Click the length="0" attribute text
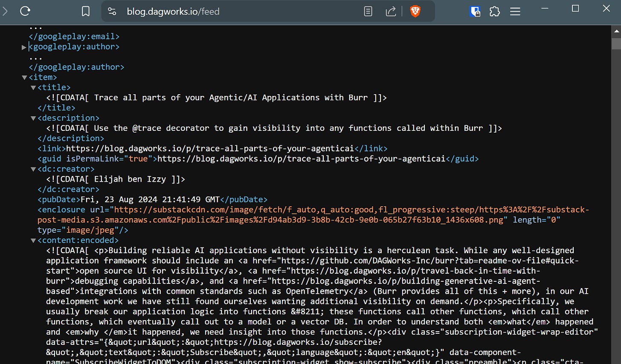Screen dimensions: 621x364 [x=537, y=220]
